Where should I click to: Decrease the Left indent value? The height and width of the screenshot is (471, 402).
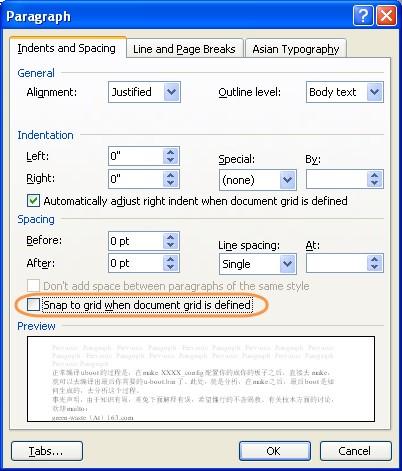(171, 160)
